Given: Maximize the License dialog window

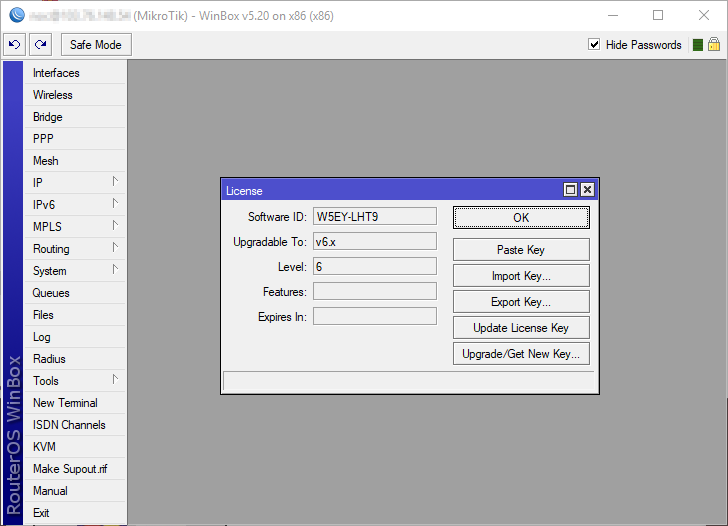Looking at the screenshot, I should coord(570,189).
